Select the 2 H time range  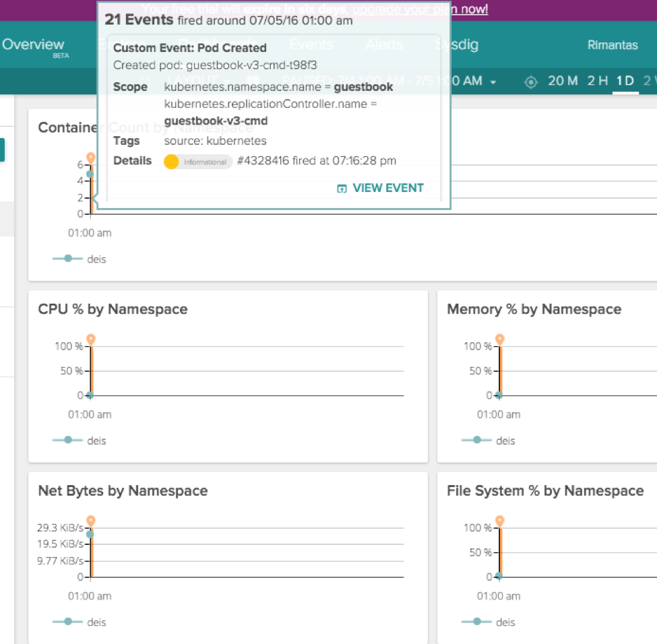tap(597, 80)
